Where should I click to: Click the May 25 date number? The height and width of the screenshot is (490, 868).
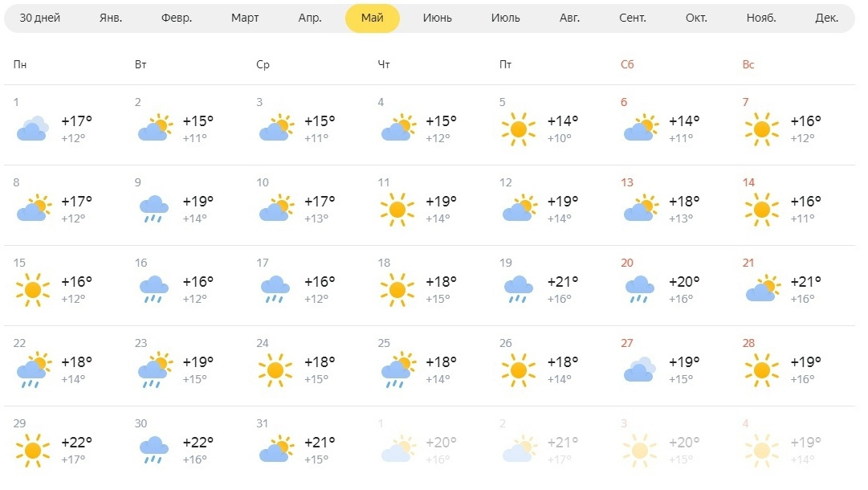click(x=384, y=343)
